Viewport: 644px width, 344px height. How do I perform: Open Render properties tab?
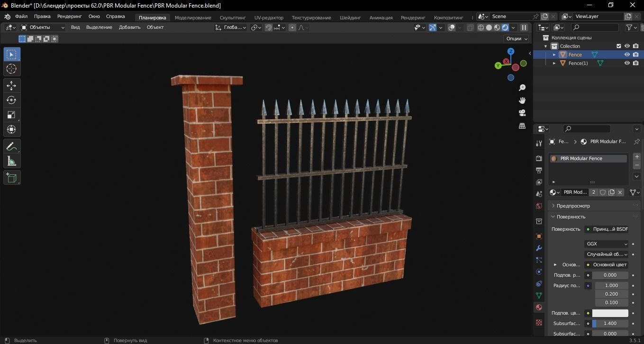click(539, 158)
